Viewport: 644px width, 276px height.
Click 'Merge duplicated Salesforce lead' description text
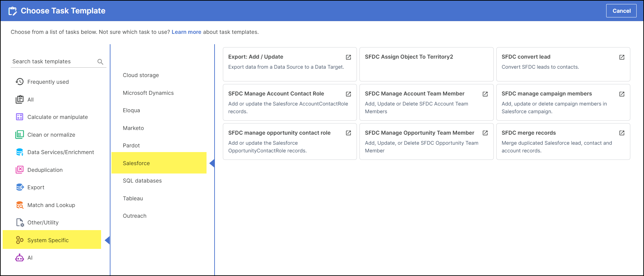coord(557,147)
